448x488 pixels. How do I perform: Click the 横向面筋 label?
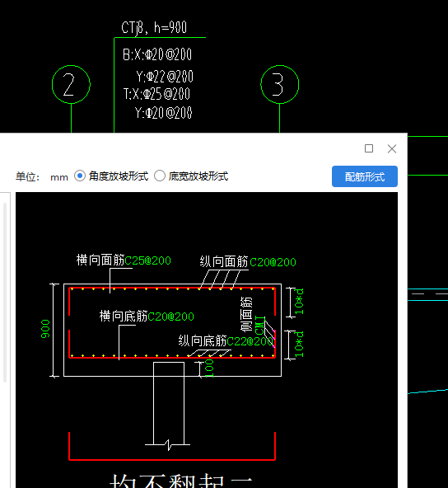(x=100, y=260)
